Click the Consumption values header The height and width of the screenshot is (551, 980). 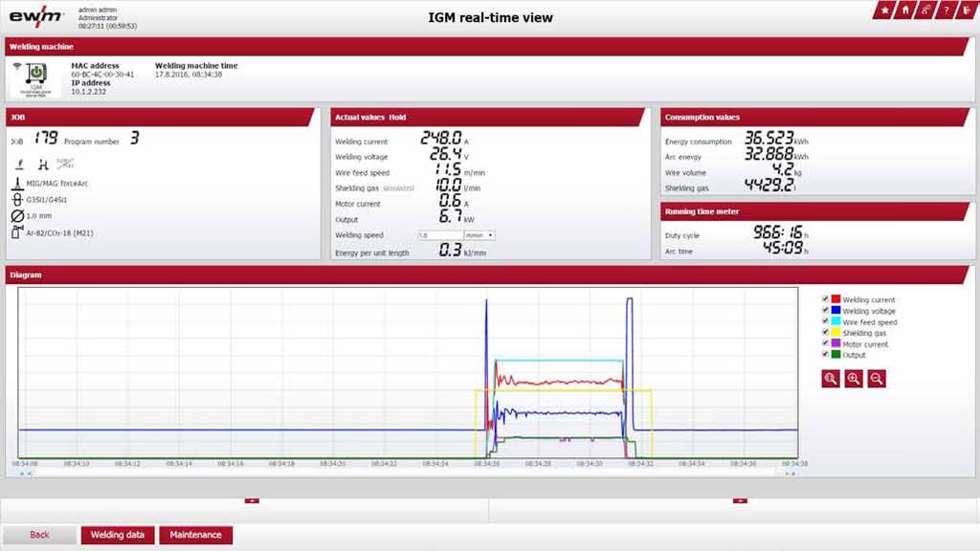(815, 117)
